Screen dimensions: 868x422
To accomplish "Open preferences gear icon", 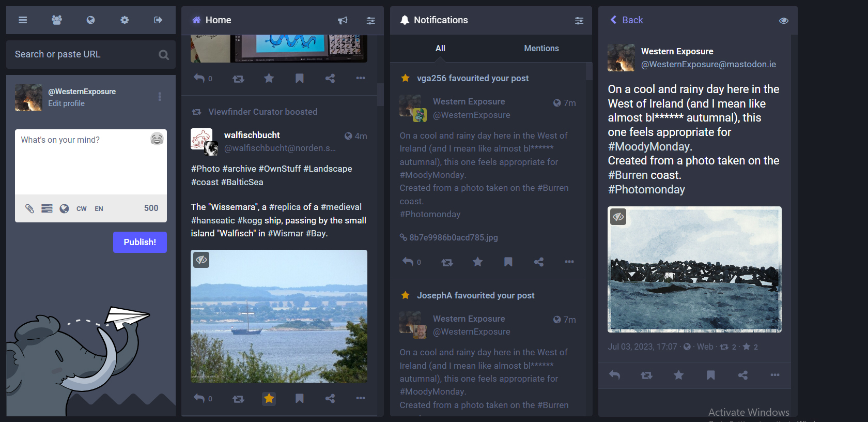I will pyautogui.click(x=125, y=20).
